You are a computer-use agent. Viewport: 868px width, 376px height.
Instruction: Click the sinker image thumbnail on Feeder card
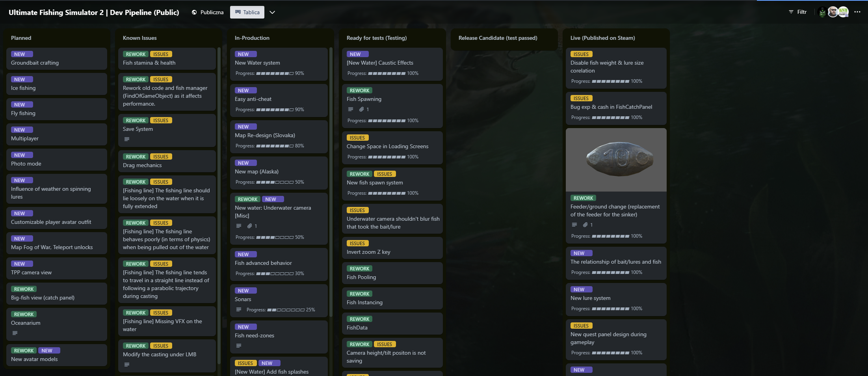pyautogui.click(x=616, y=160)
